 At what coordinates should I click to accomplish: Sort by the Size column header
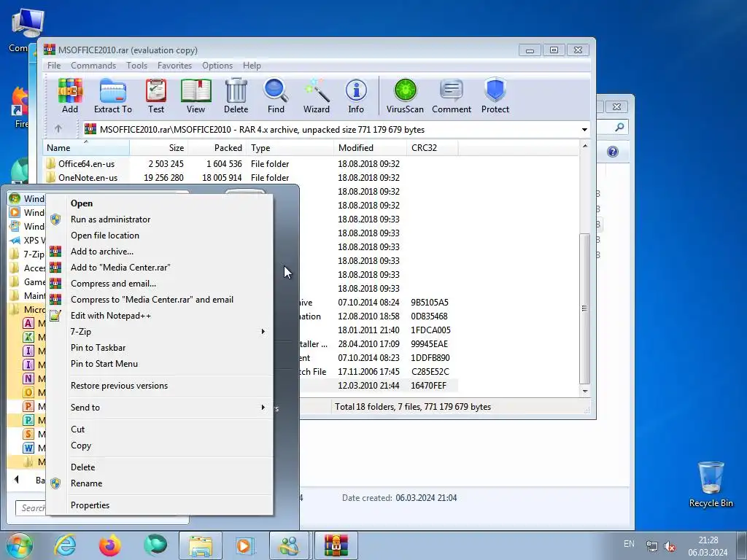[x=158, y=147]
